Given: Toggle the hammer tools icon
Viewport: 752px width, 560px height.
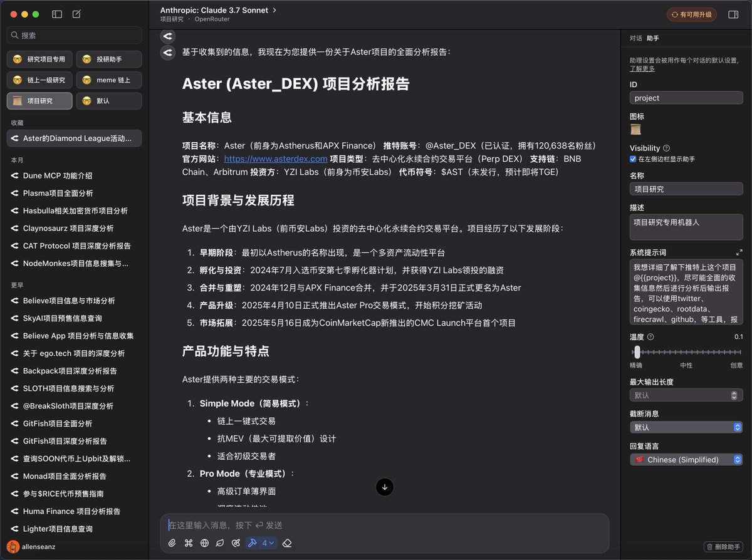Looking at the screenshot, I should click(x=253, y=543).
